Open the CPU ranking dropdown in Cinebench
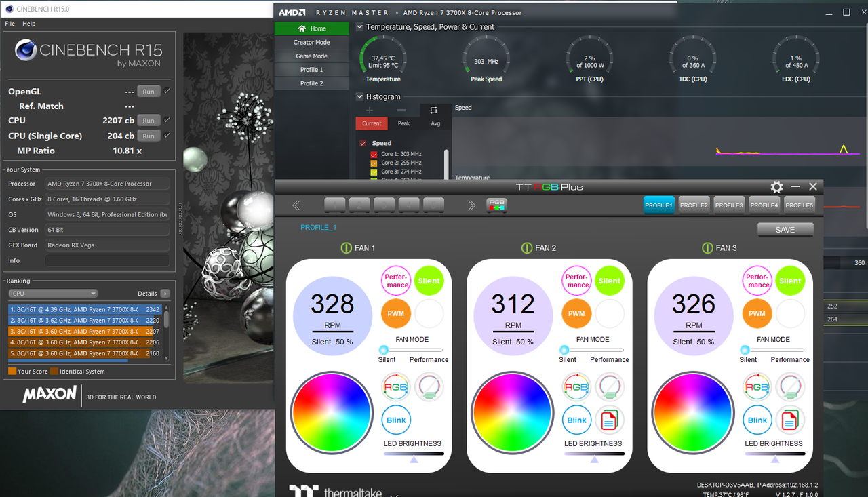Screen dimensions: 868x497 pyautogui.click(x=54, y=294)
